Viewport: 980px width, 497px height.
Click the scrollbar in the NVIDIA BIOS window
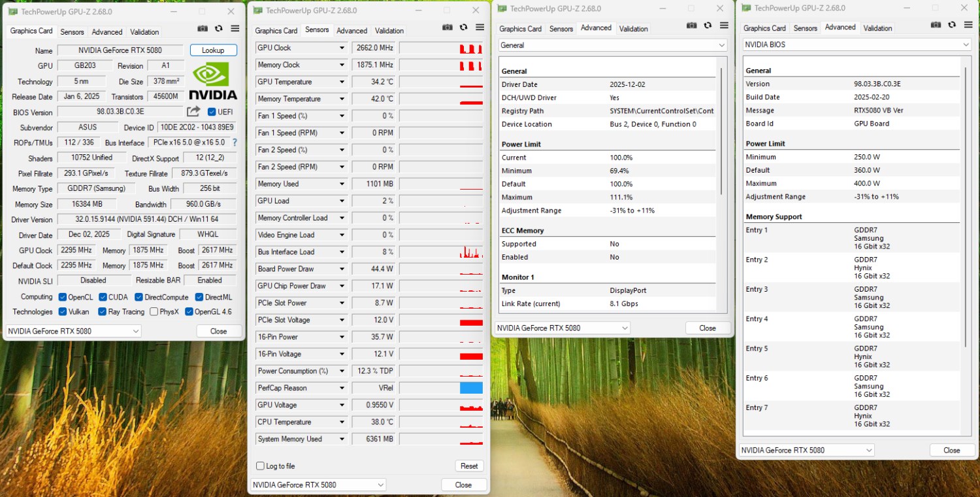(966, 206)
